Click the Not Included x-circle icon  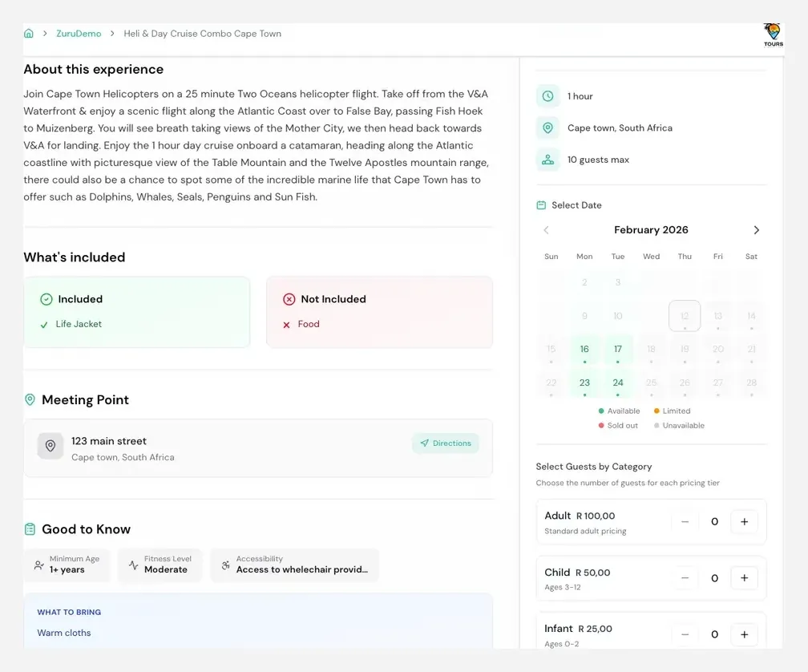289,299
